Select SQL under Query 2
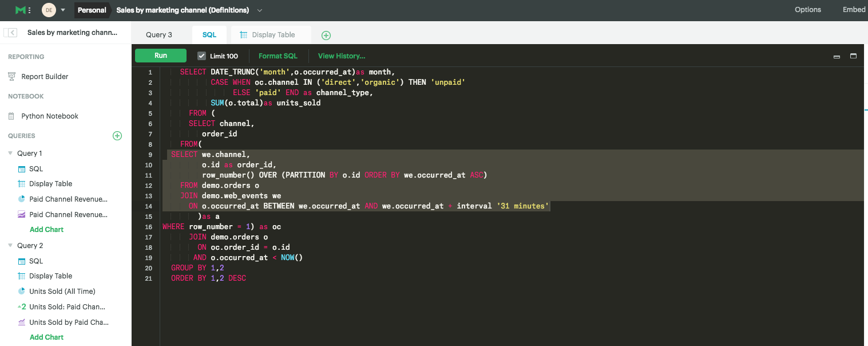Screen dimensions: 868x346 tap(36, 261)
